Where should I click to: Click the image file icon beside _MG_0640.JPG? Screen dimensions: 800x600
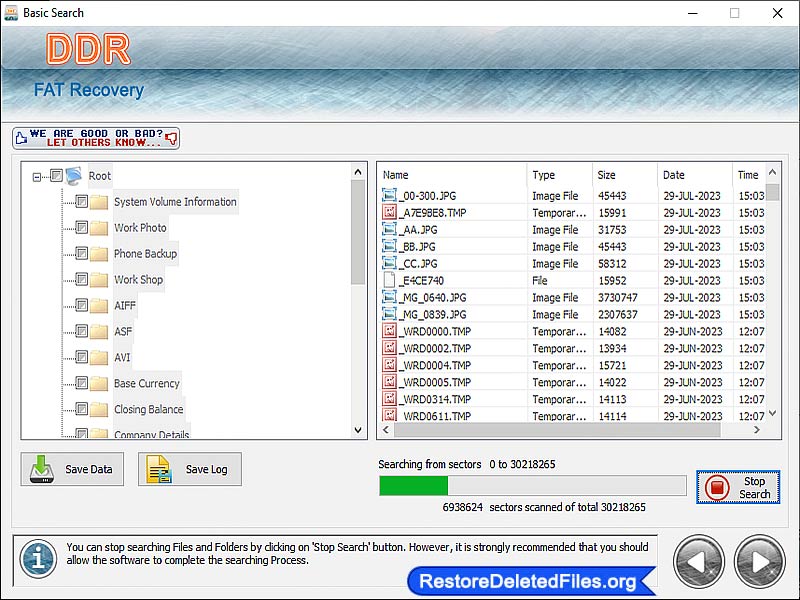390,297
